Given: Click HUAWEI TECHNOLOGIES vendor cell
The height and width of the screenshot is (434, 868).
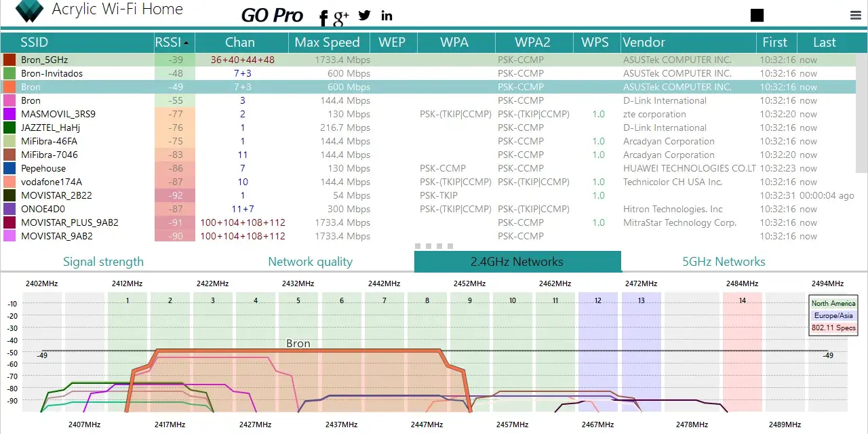Looking at the screenshot, I should tap(689, 168).
